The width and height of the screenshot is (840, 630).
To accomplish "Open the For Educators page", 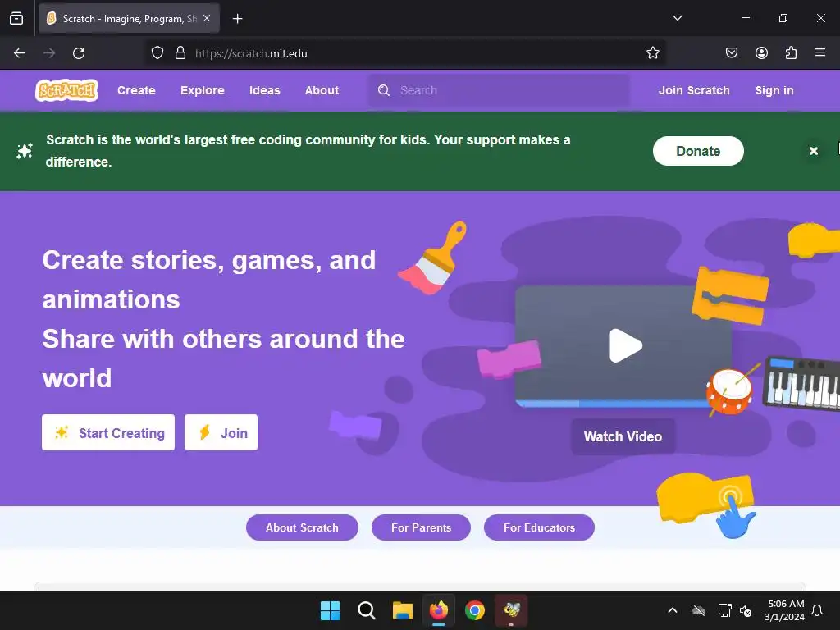I will pyautogui.click(x=539, y=527).
